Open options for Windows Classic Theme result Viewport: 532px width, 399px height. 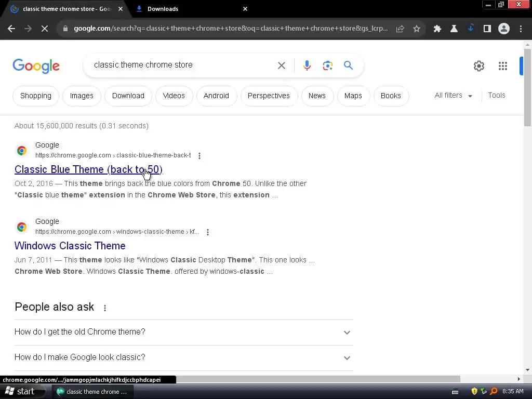coord(208,232)
